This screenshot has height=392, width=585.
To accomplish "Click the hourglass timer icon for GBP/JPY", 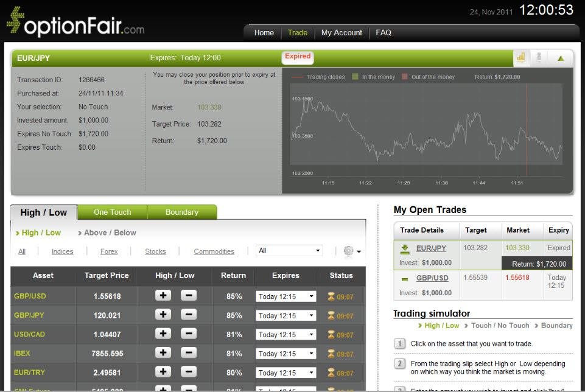I will 331,315.
